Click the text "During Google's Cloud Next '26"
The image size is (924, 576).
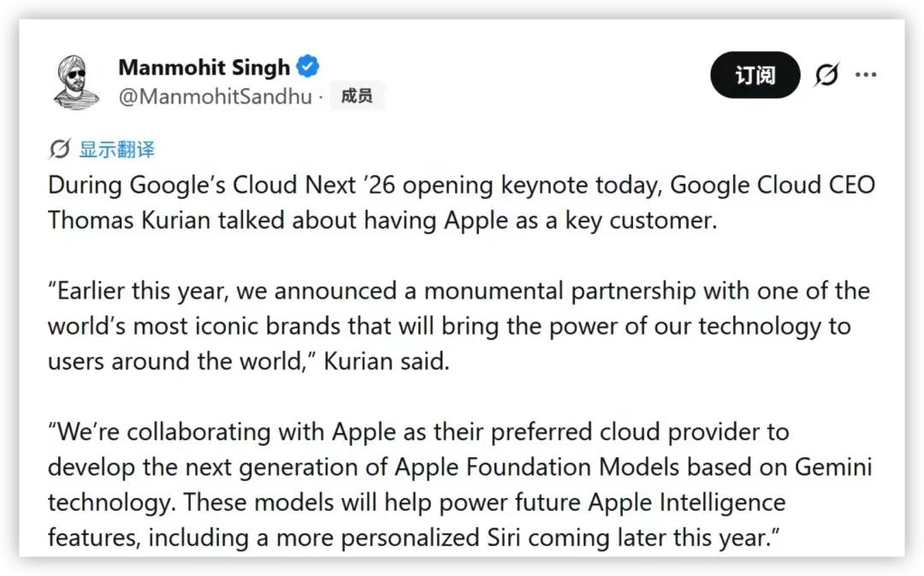point(222,185)
